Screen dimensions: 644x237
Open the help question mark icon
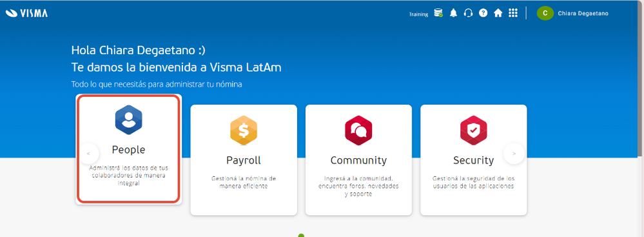click(x=483, y=13)
